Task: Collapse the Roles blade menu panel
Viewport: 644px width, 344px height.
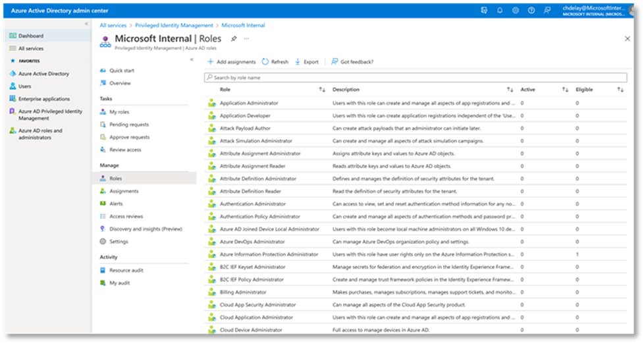Action: tap(192, 60)
